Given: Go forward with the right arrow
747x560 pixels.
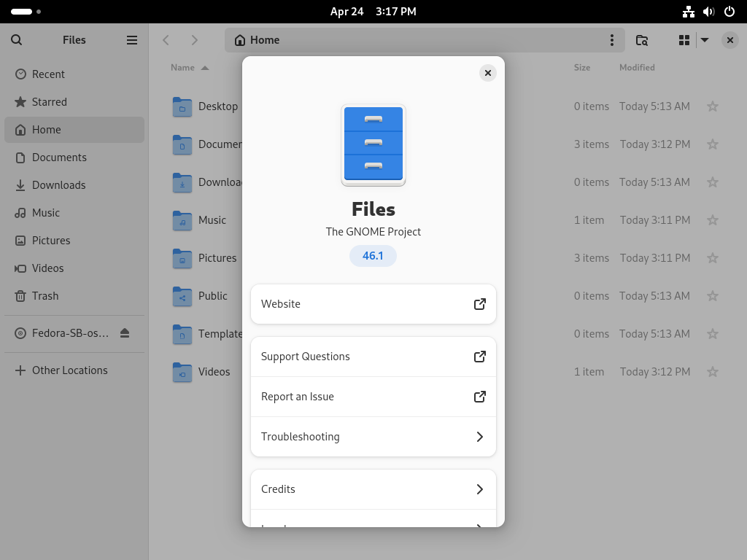Looking at the screenshot, I should coord(194,40).
